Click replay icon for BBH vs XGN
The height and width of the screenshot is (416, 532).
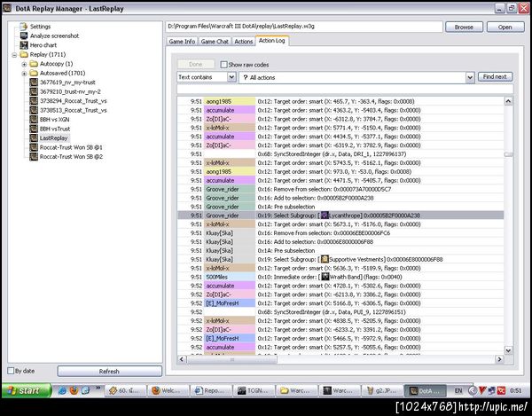[x=34, y=120]
